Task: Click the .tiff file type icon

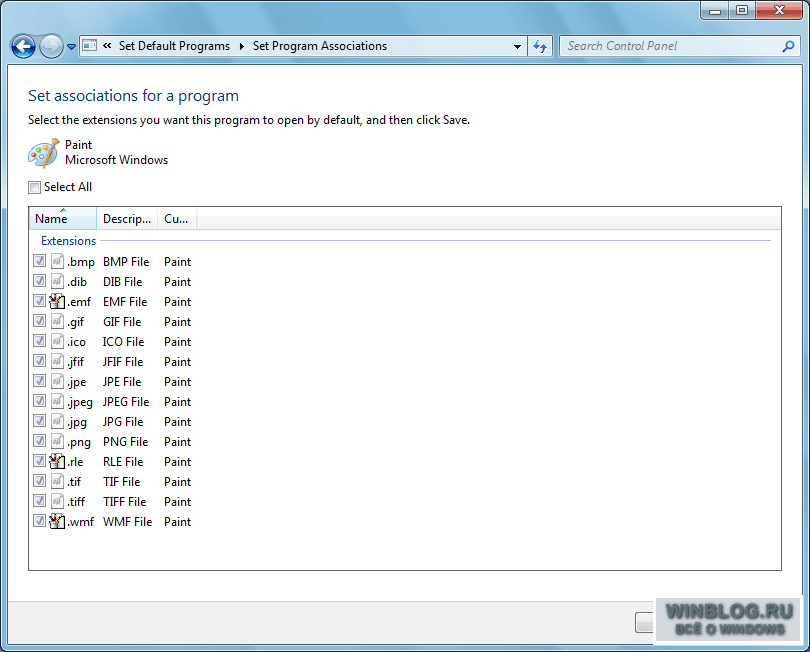Action: coord(57,502)
